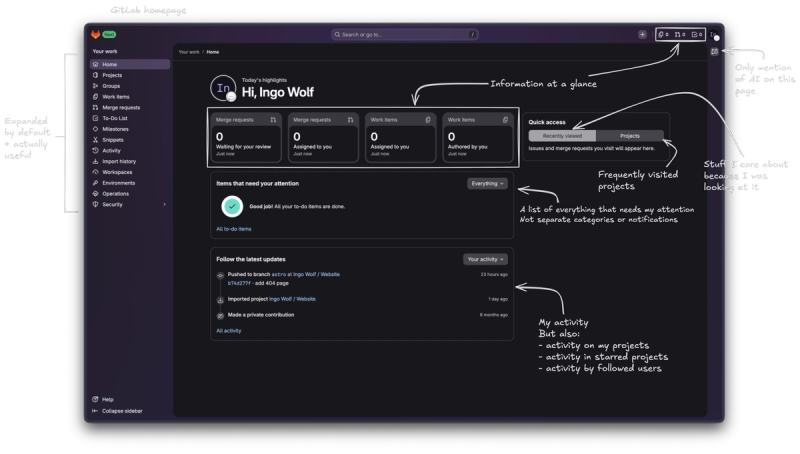This screenshot has height=454, width=800.
Task: Select the Recently viewed tab
Action: coord(562,136)
